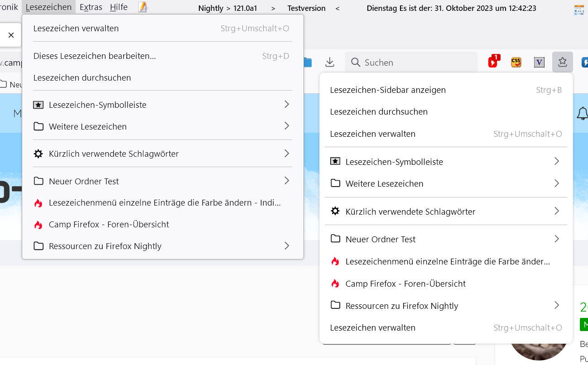Click the blue V extension icon
Image resolution: width=588 pixels, height=365 pixels.
click(x=539, y=62)
